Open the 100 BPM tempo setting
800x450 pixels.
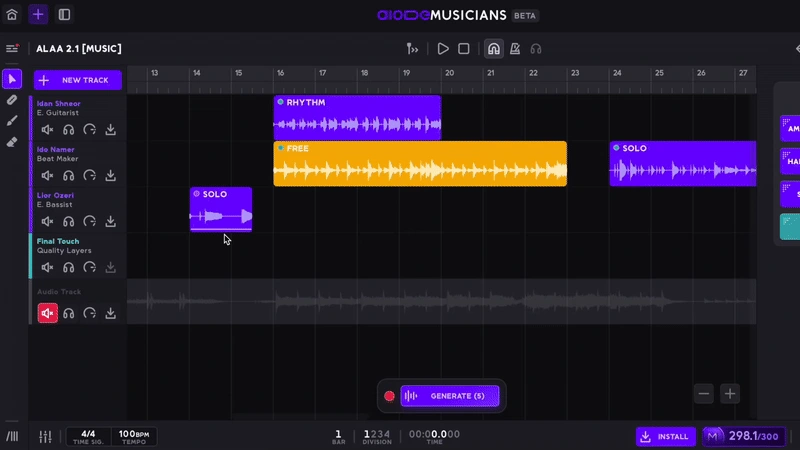point(133,436)
